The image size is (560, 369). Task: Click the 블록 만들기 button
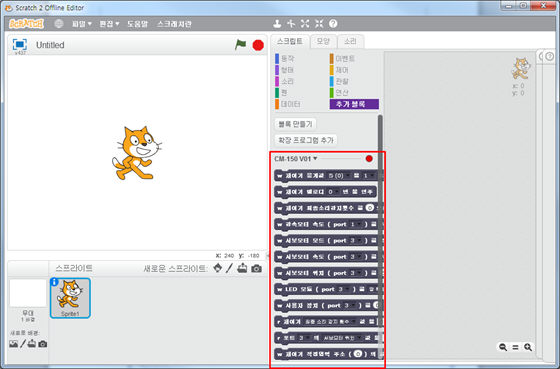[x=295, y=124]
